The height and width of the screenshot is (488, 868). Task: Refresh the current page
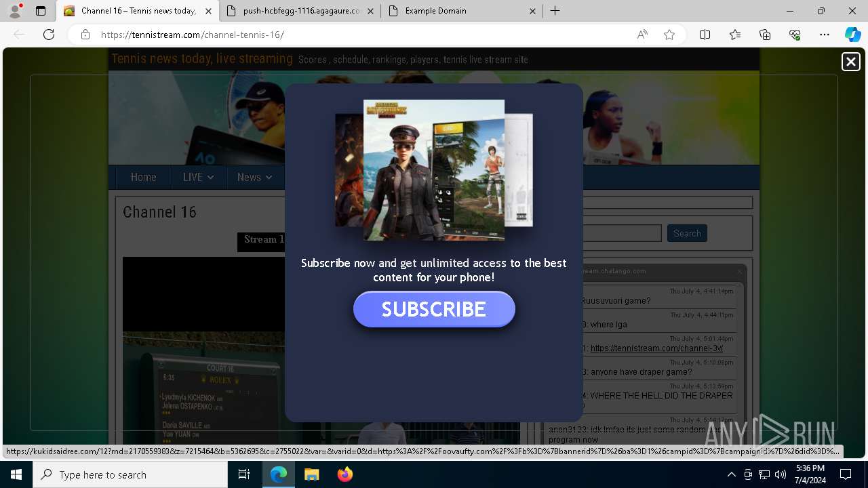click(x=49, y=35)
